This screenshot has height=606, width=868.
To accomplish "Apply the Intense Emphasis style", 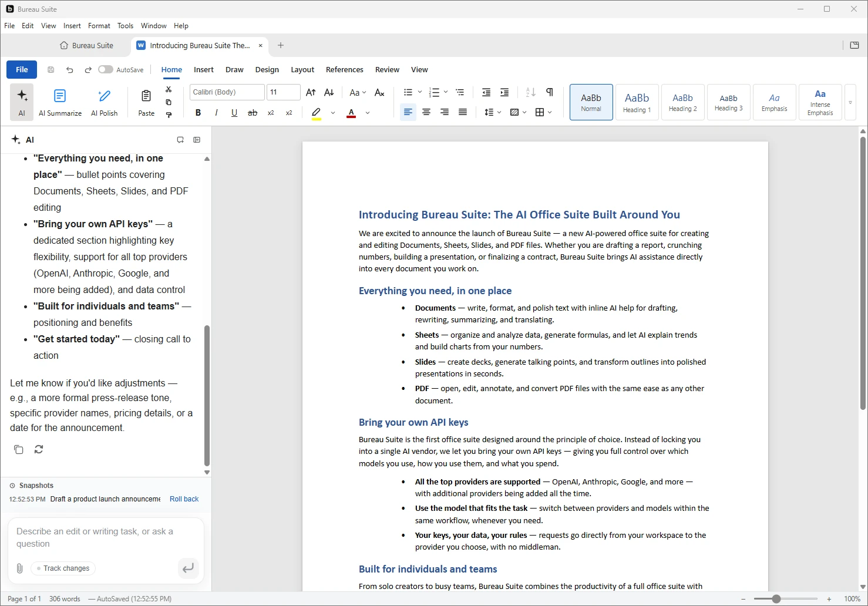I will [x=820, y=102].
